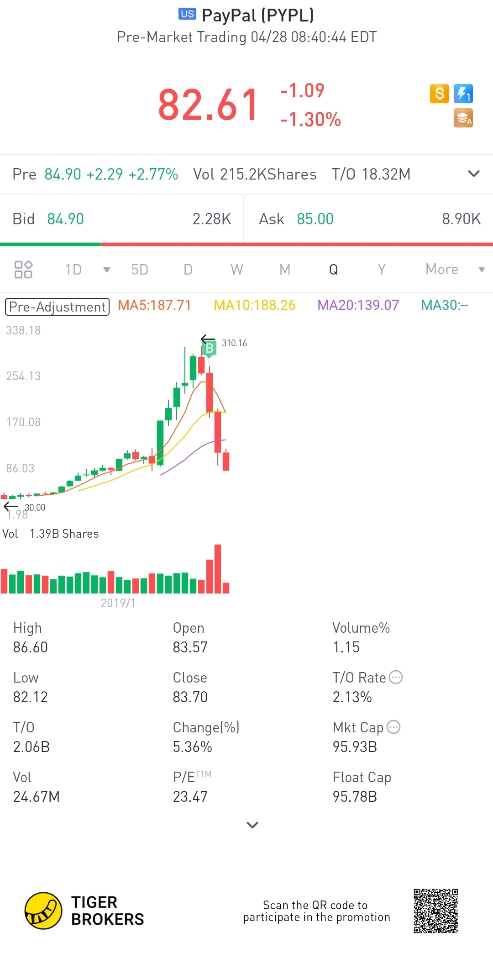Tap the tan stacked layers icon

[x=463, y=118]
